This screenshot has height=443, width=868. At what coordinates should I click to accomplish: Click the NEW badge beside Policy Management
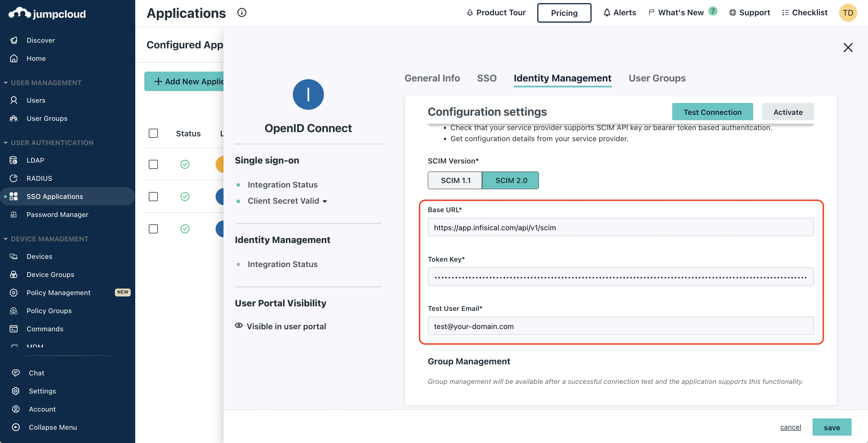pyautogui.click(x=123, y=292)
